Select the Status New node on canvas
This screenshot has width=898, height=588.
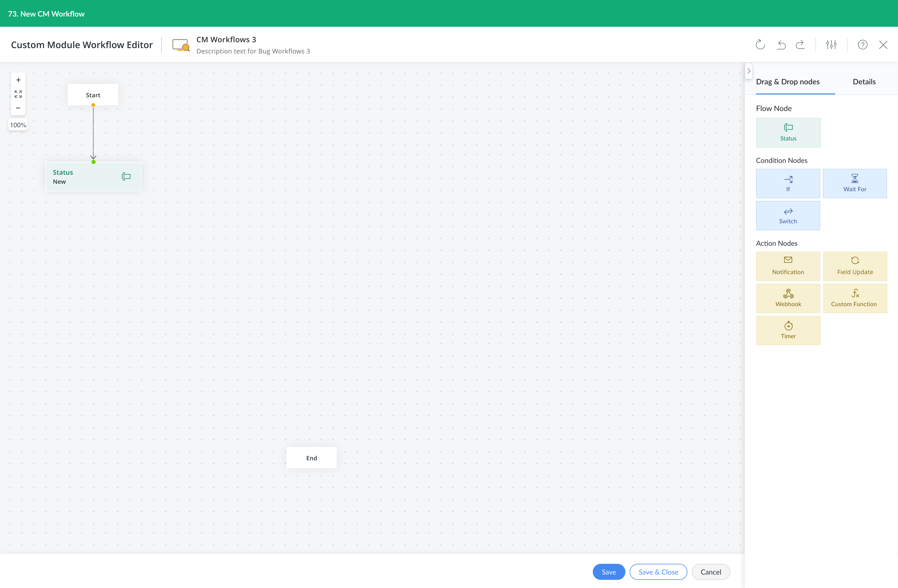coord(94,177)
